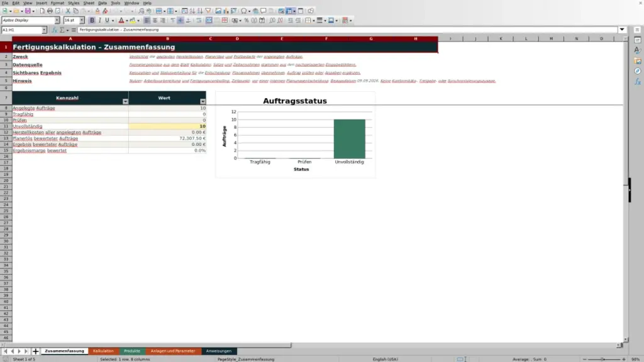The width and height of the screenshot is (644, 362).
Task: Open Find and Replace magnifier icon
Action: click(142, 11)
